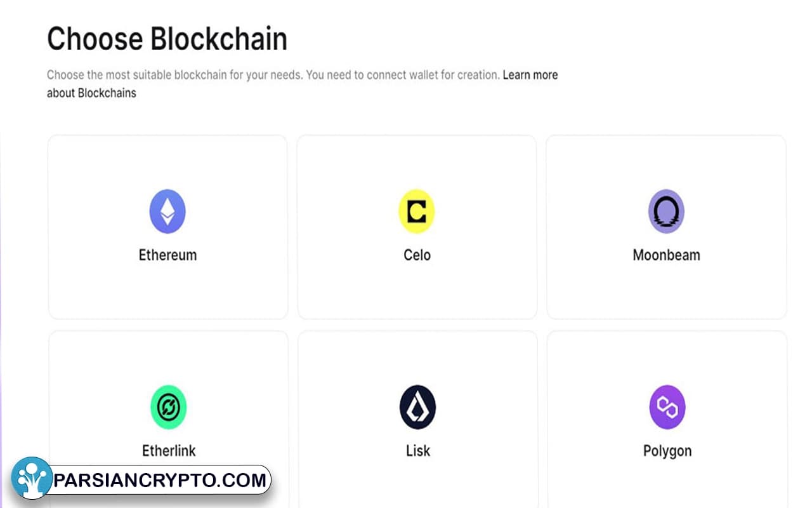
Task: Click the 'Choose Blockchain' page heading
Action: click(167, 39)
